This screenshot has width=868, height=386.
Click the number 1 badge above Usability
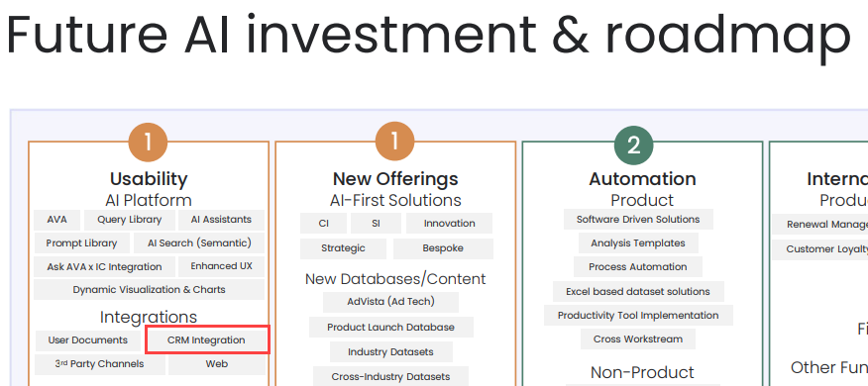tap(149, 144)
